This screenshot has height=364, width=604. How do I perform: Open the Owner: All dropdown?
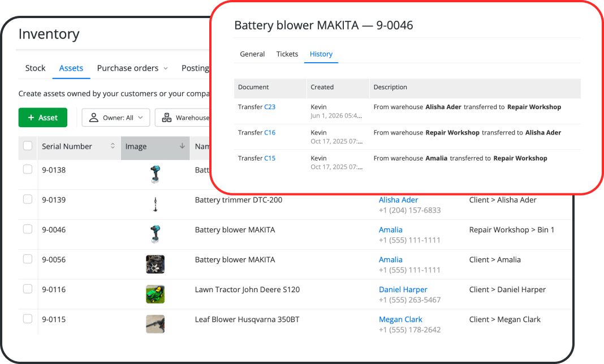(116, 118)
